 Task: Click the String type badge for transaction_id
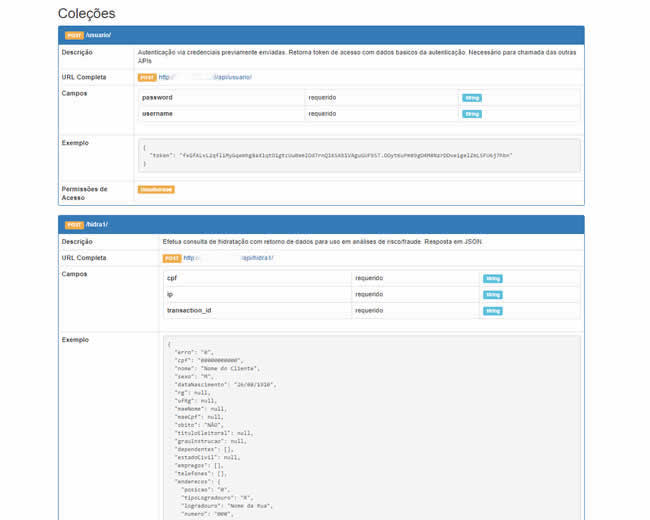click(x=493, y=311)
